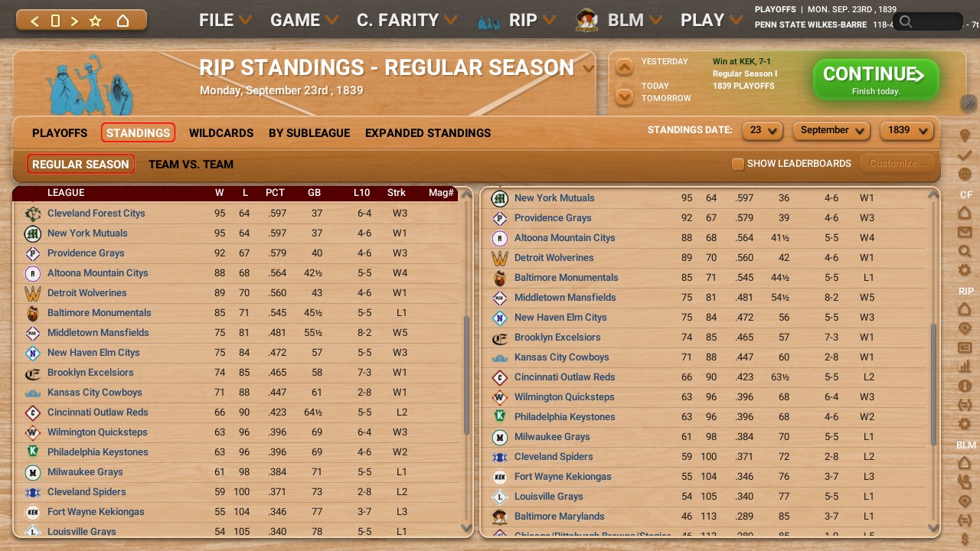Viewport: 980px width, 551px height.
Task: Select the Regular Season view option
Action: click(x=80, y=165)
